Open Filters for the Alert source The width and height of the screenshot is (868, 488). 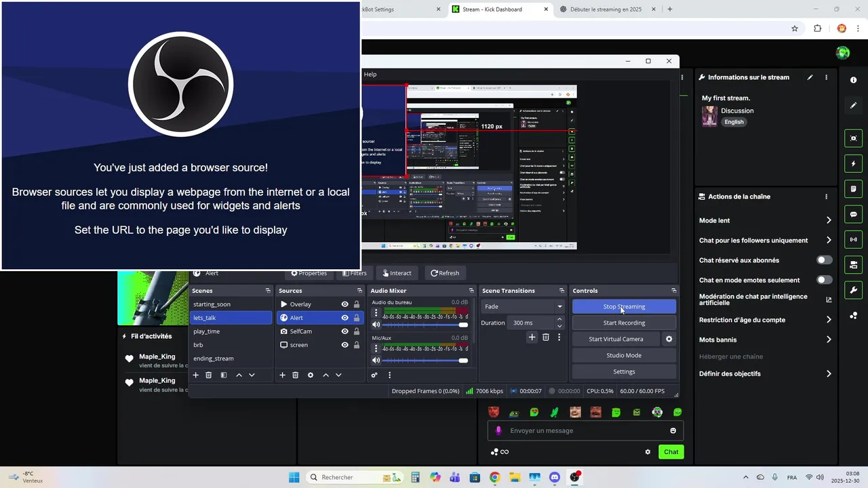point(354,273)
